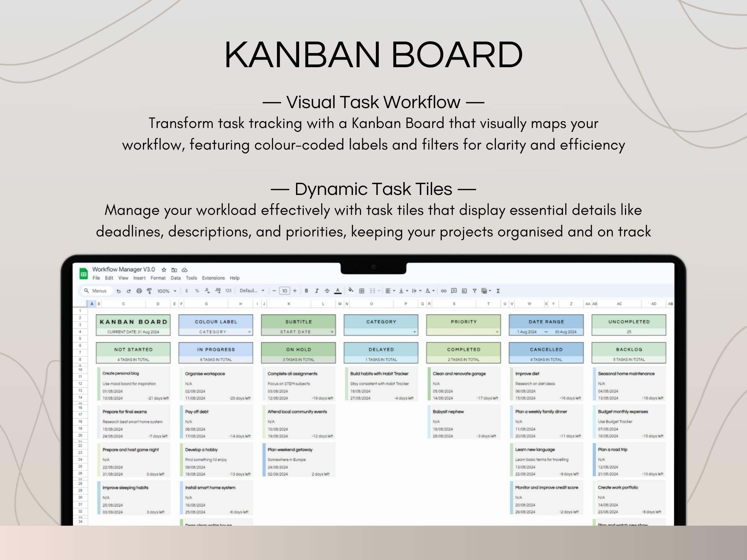Click the Functions sigma icon
This screenshot has height=560, width=747.
click(498, 291)
